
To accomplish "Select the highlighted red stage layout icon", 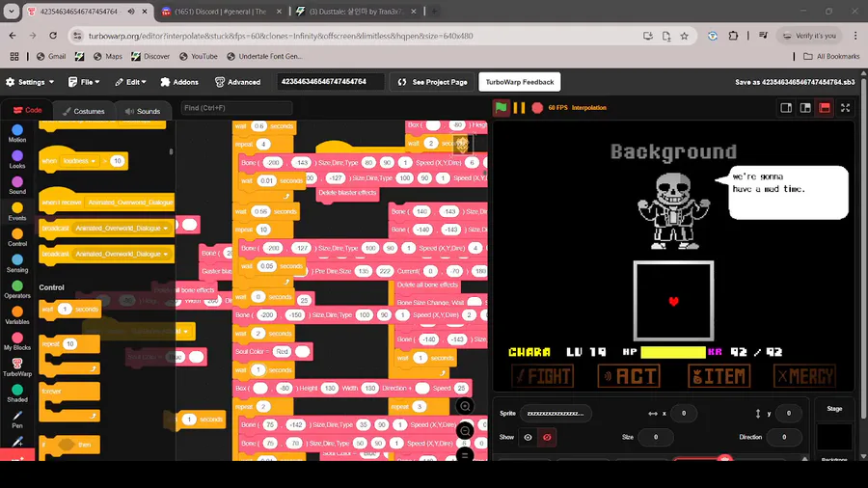I will pyautogui.click(x=825, y=108).
